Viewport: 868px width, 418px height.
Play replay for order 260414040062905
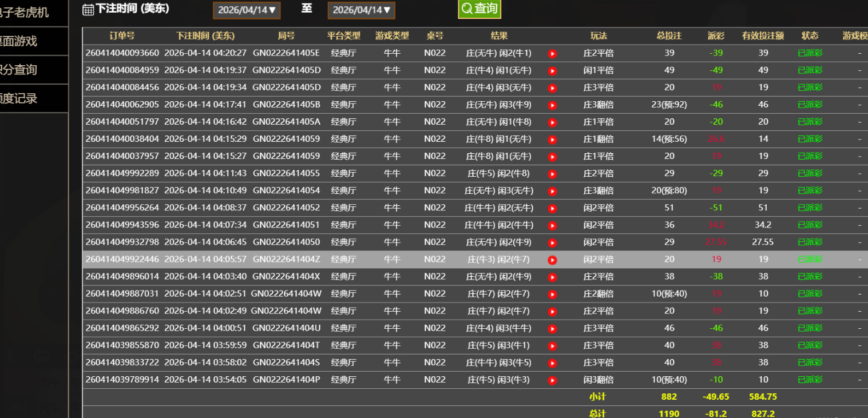pos(552,105)
